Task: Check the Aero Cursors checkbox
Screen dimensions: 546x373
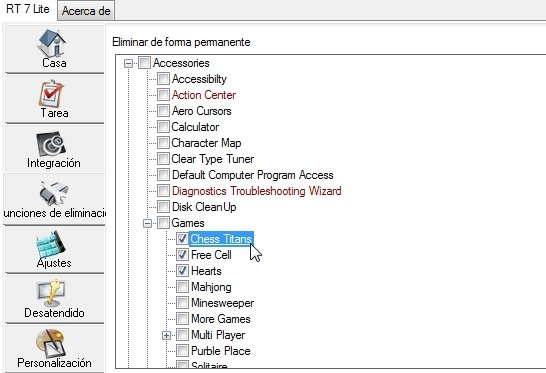Action: pyautogui.click(x=163, y=111)
